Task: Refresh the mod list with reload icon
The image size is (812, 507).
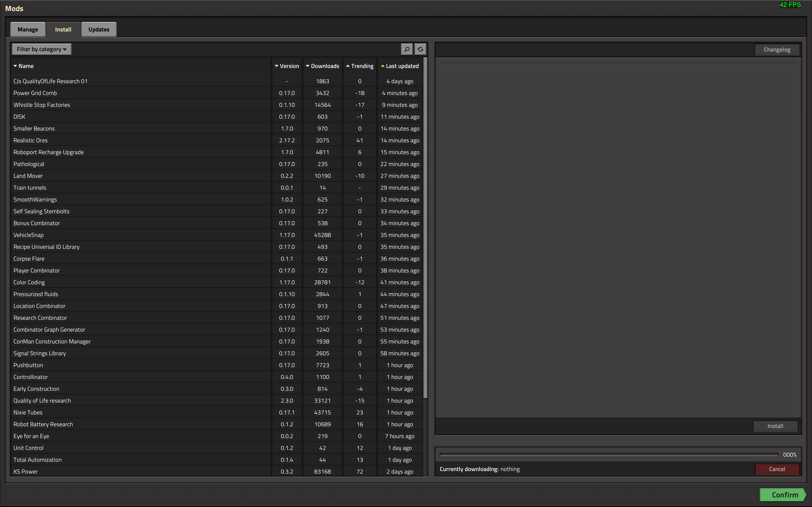Action: (x=420, y=49)
